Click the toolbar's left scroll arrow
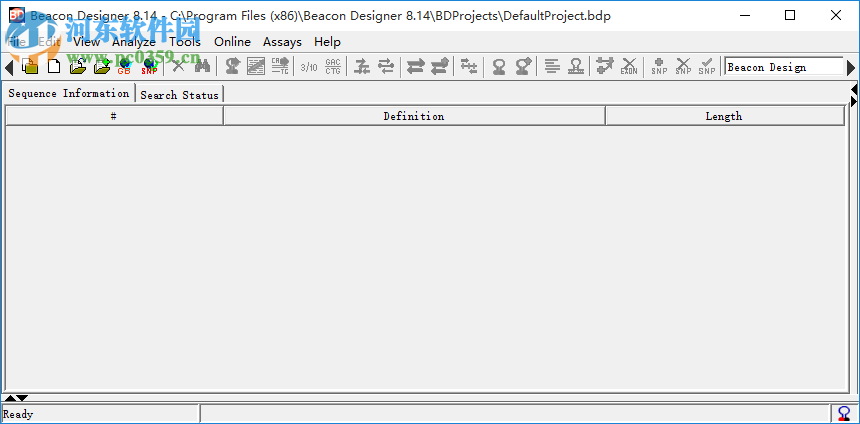Screen dimensions: 860x424 pyautogui.click(x=8, y=68)
